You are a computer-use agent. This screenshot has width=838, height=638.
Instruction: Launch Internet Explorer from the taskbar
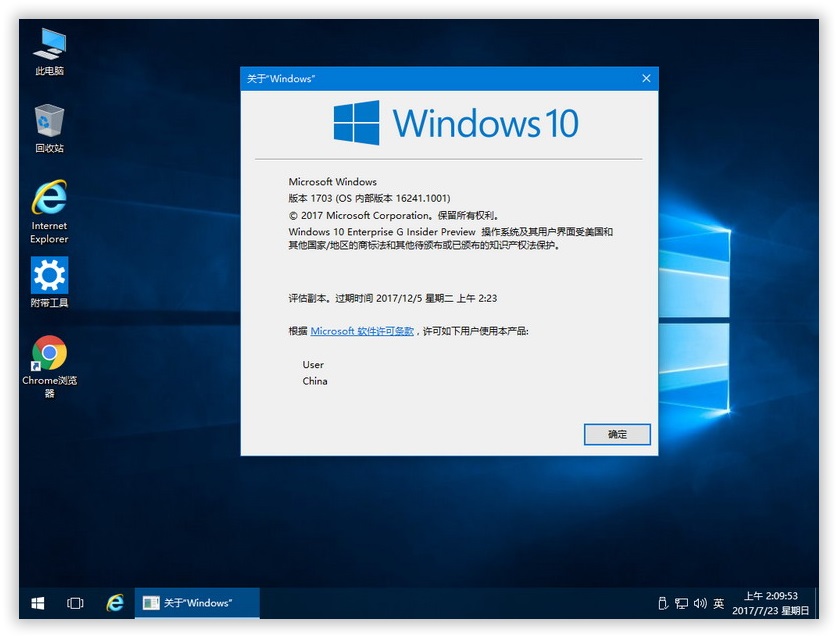click(114, 603)
